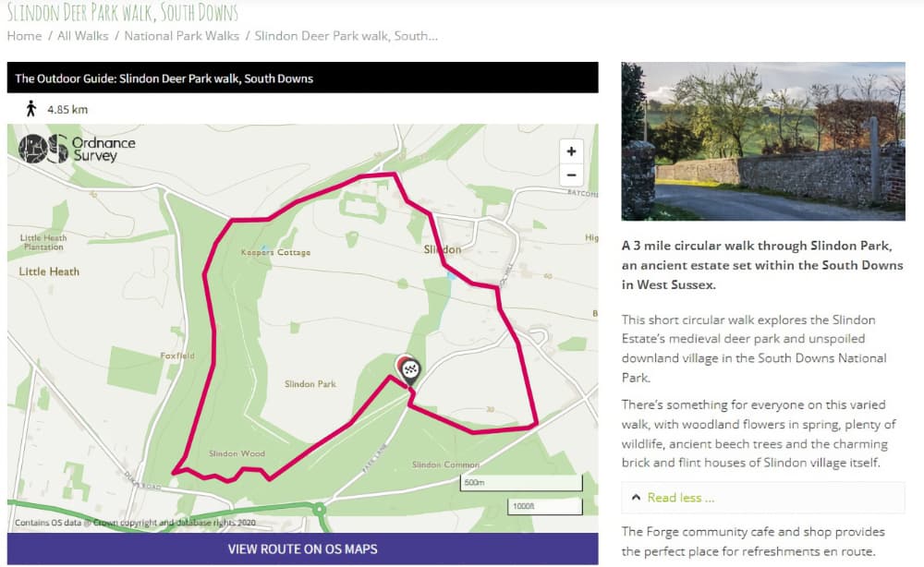Go to All Walks breadcrumb
The height and width of the screenshot is (567, 924).
[x=83, y=36]
